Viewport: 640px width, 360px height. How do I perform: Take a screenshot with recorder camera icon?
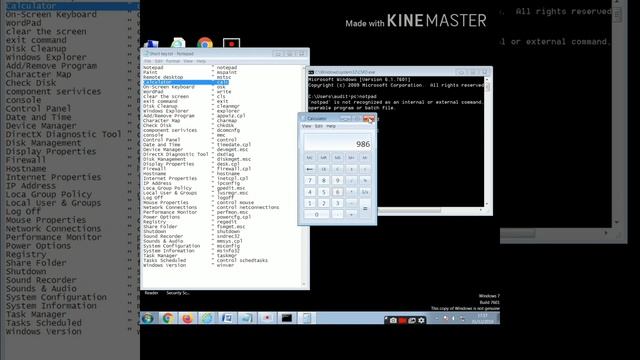393,320
